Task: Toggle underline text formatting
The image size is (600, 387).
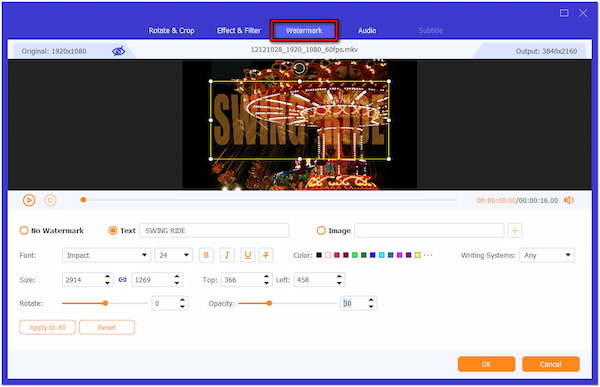Action: pyautogui.click(x=248, y=255)
